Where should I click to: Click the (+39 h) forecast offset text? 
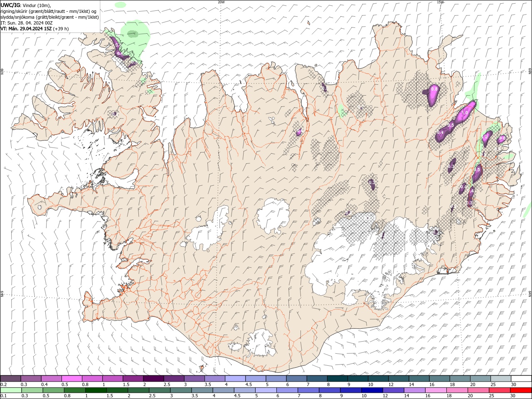(61, 29)
